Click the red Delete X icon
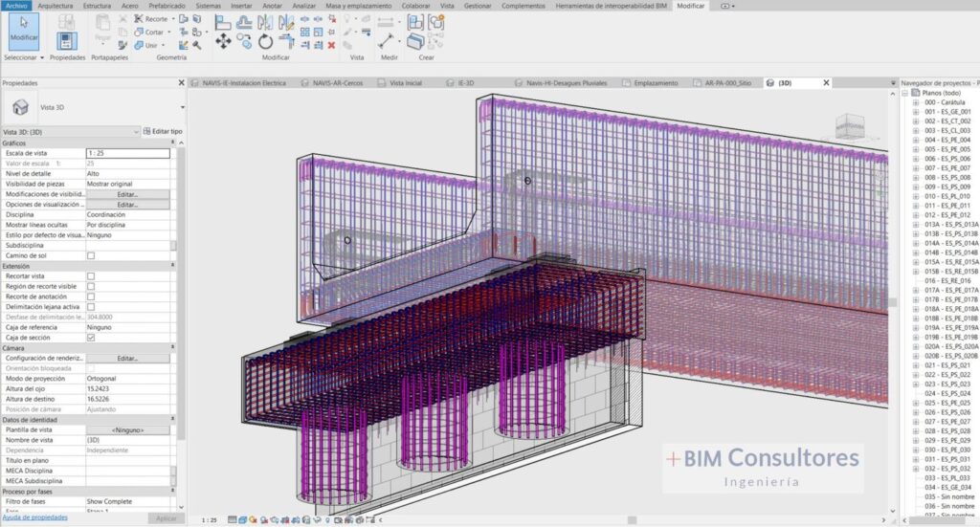 click(331, 44)
